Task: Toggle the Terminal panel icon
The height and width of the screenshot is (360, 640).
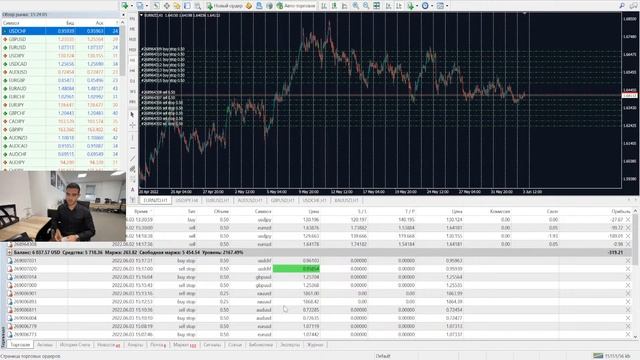Action: [187, 6]
